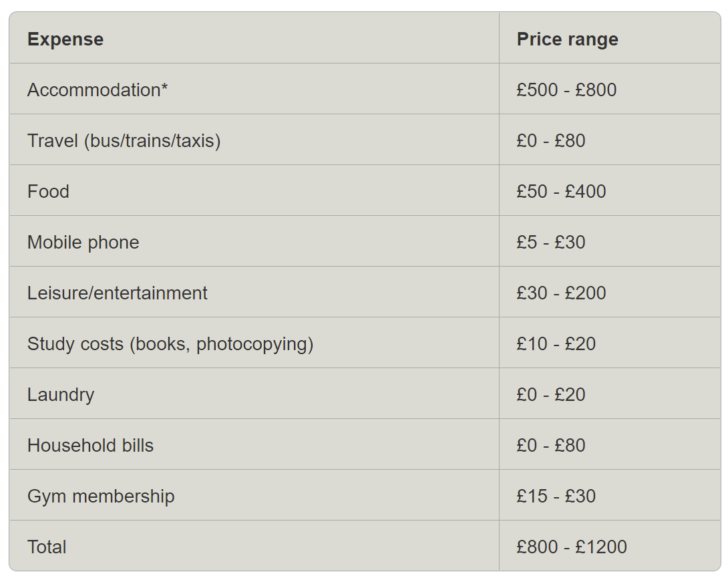Click the Expense column header

click(254, 38)
